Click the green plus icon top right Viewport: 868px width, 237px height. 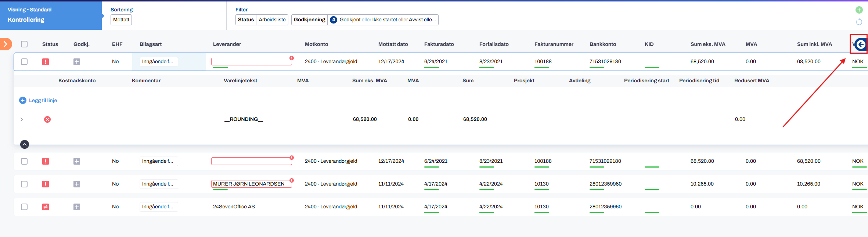[859, 10]
